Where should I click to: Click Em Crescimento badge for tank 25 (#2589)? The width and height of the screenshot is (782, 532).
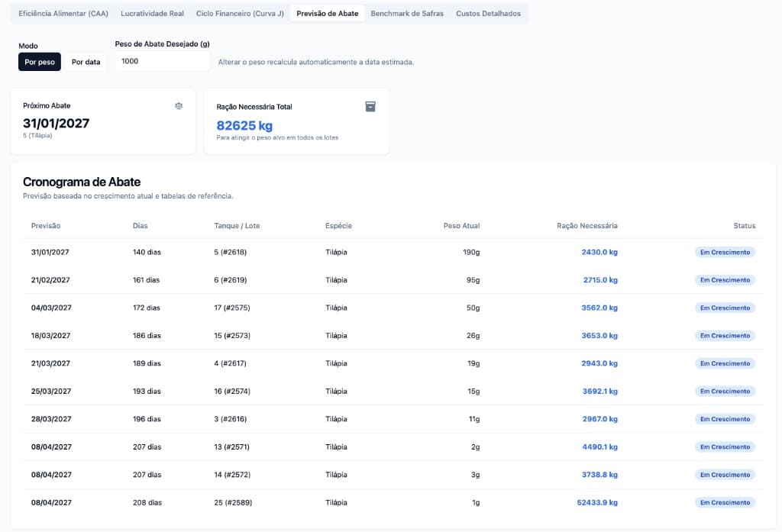(x=725, y=502)
